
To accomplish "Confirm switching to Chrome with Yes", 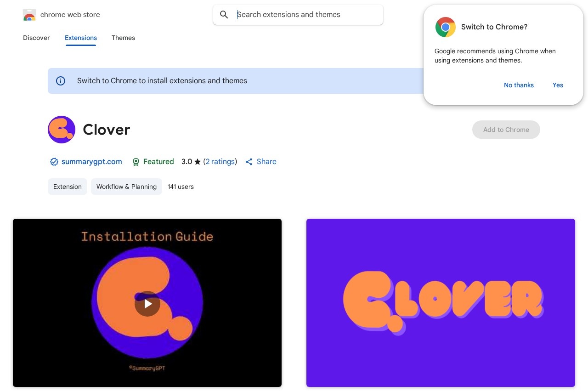I will [x=558, y=85].
